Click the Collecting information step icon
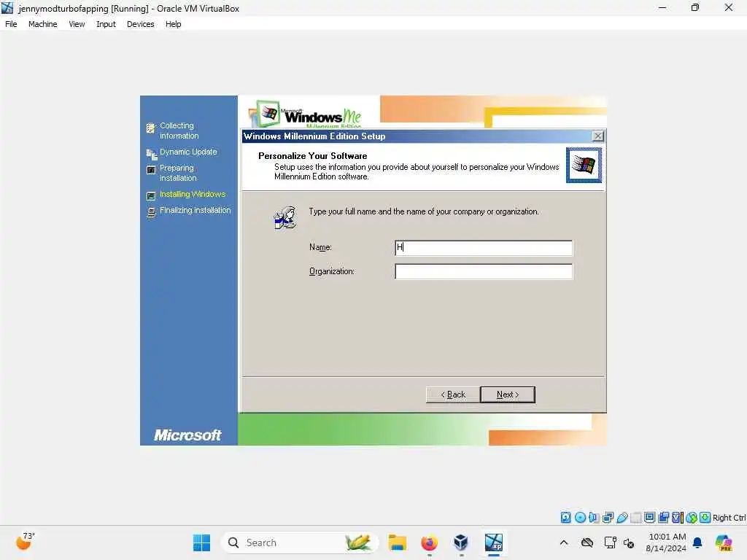The width and height of the screenshot is (747, 560). tap(151, 128)
